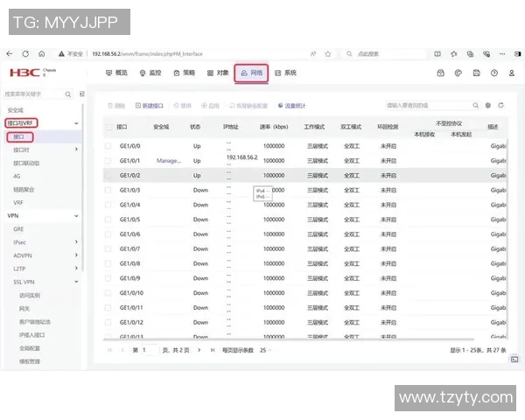This screenshot has height=420, width=525.
Task: Save configuration using floppy disk icon
Action: click(x=476, y=73)
